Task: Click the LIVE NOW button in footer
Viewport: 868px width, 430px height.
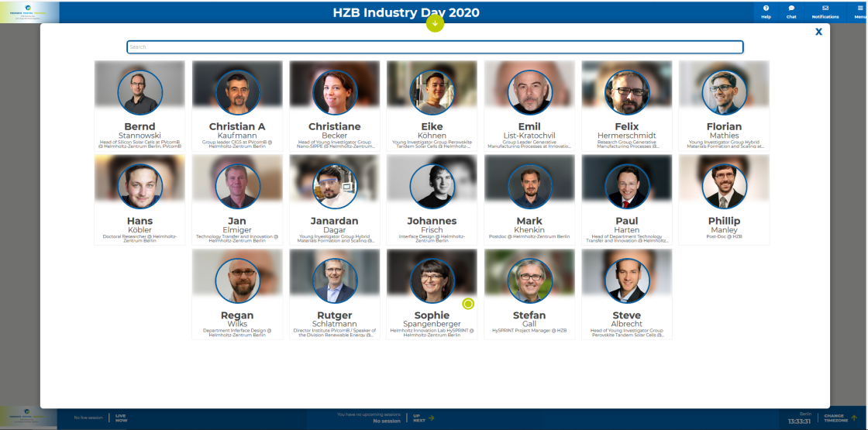Action: point(121,418)
